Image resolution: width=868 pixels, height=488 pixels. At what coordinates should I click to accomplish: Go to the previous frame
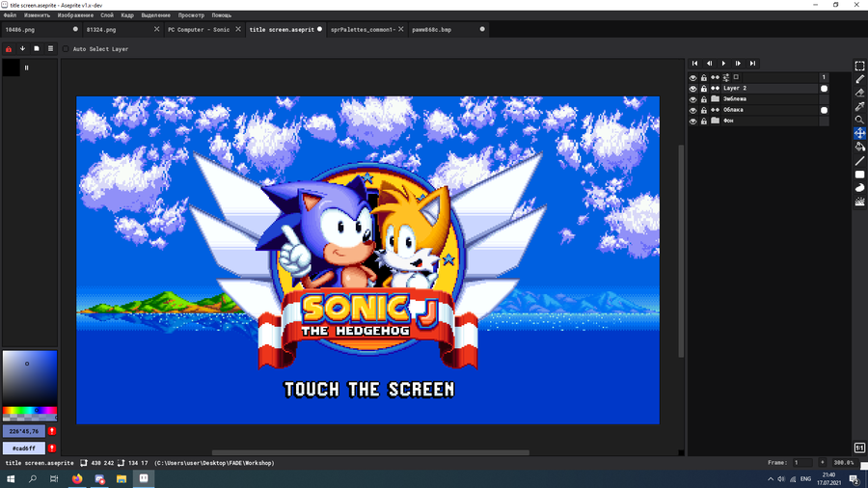(709, 64)
